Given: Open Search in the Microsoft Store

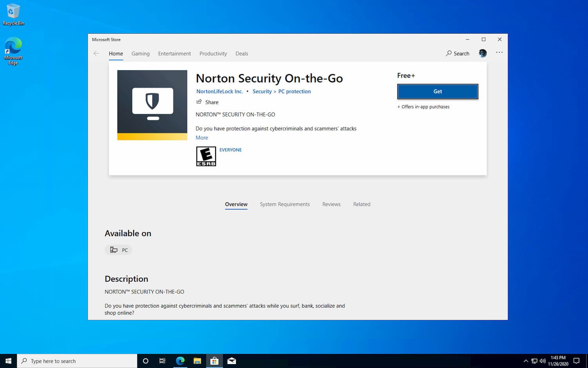Looking at the screenshot, I should 457,53.
